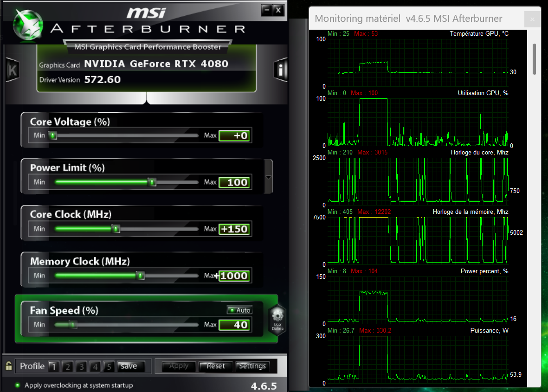548x392 pixels.
Task: Select profile slot 5
Action: point(109,366)
